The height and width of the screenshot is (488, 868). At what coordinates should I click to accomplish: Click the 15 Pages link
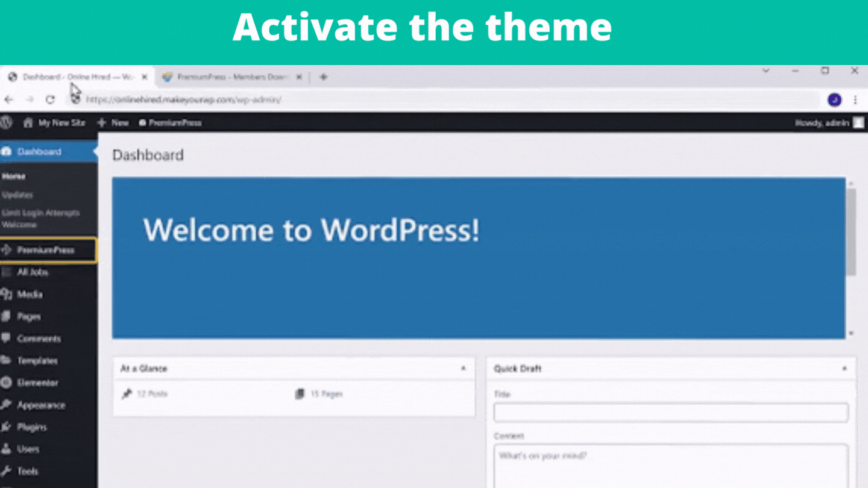click(x=325, y=394)
